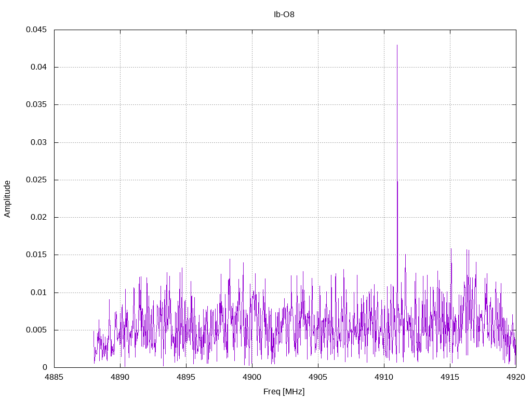The height and width of the screenshot is (399, 532).
Task: Click y-axis tick label 0.035
Action: (x=36, y=104)
